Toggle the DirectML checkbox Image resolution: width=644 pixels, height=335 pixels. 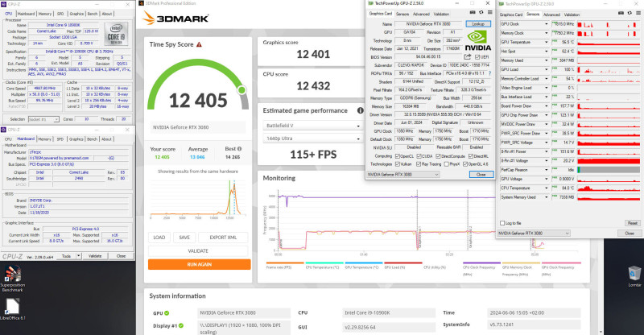click(471, 156)
